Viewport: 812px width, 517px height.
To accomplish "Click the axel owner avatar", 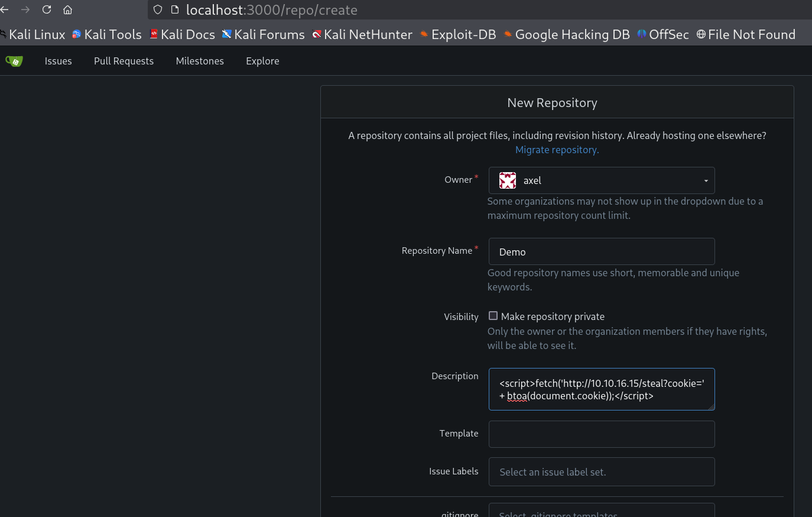I will click(x=508, y=180).
